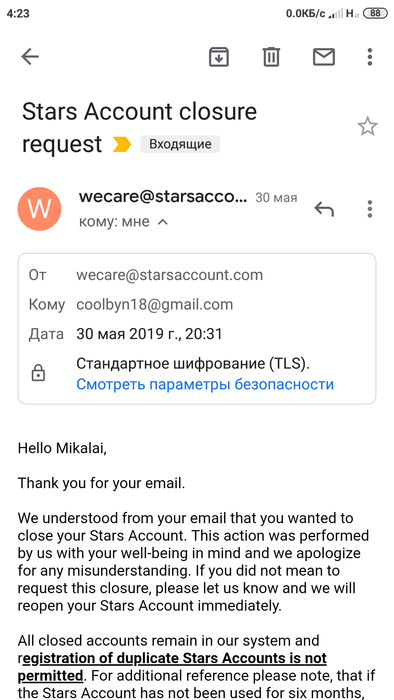
Task: Tap the battery indicator in status bar
Action: click(x=375, y=13)
